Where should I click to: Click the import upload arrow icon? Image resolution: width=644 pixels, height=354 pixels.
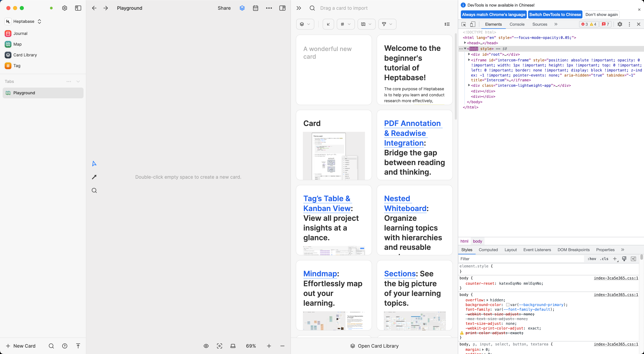[x=78, y=346]
